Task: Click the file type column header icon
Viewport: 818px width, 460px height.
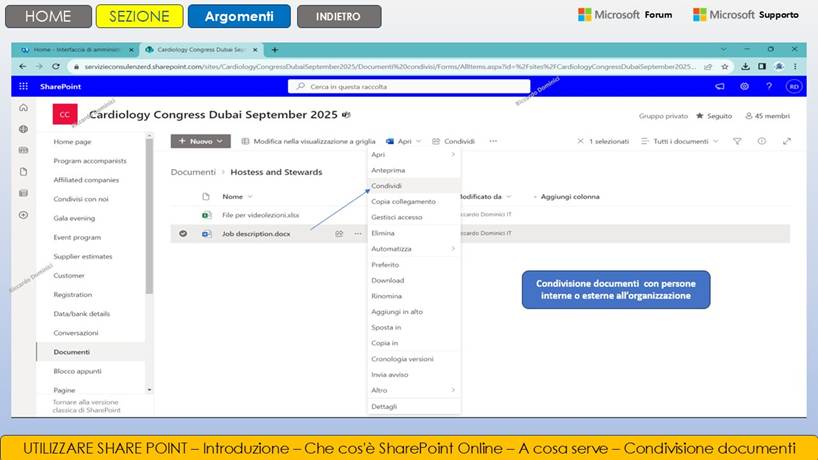Action: click(x=206, y=197)
